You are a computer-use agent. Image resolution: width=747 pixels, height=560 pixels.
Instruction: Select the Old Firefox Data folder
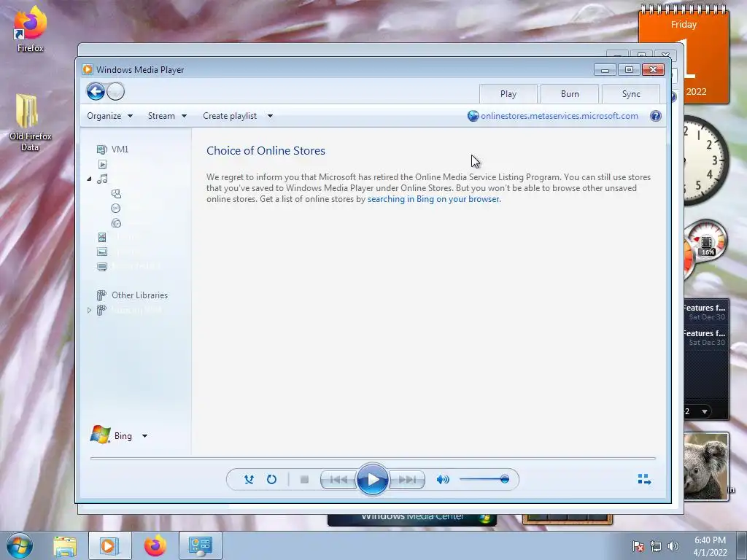click(x=30, y=122)
